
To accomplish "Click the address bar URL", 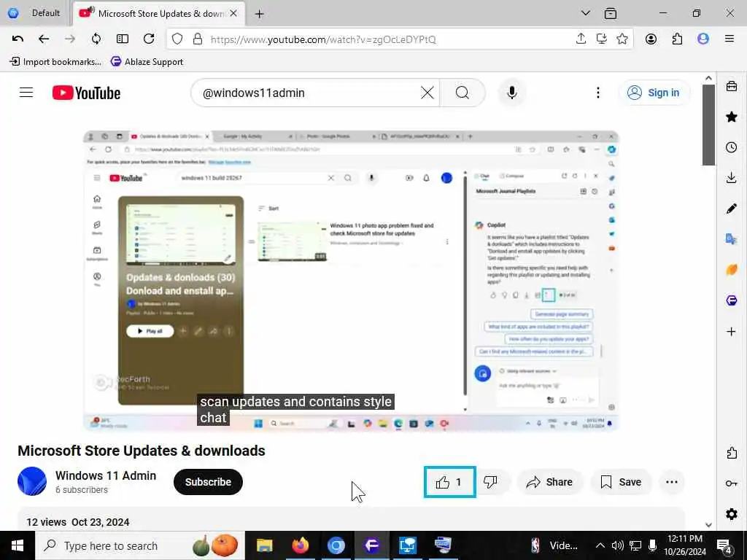I will point(323,39).
